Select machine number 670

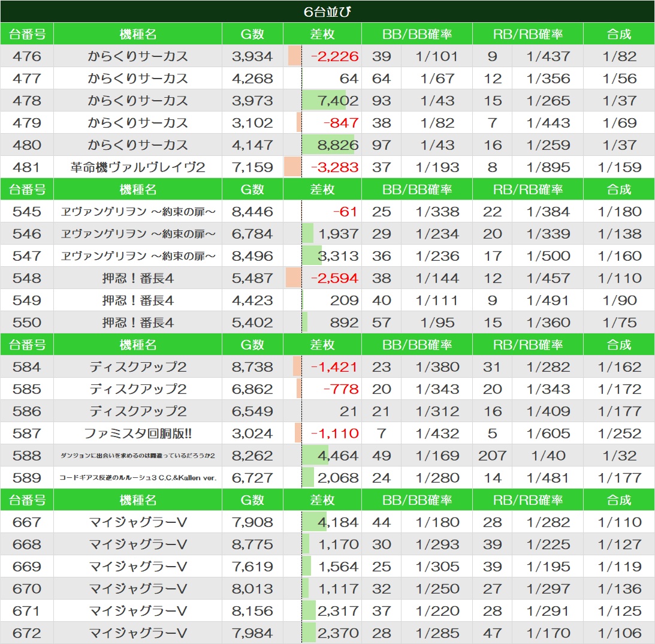click(27, 588)
